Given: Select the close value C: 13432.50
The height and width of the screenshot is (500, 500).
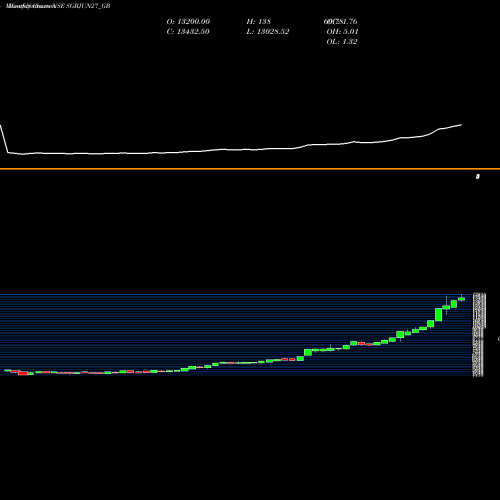Looking at the screenshot, I should (188, 32).
